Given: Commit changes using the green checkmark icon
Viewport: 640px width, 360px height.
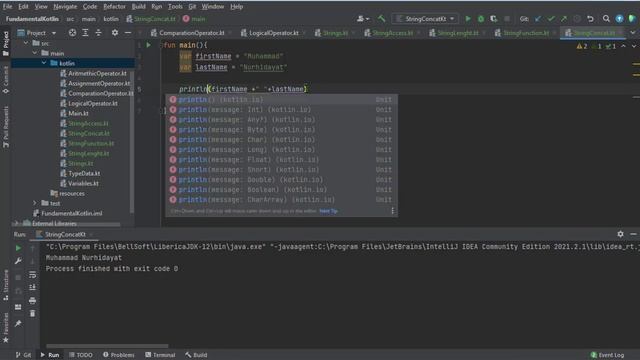Looking at the screenshot, I should [551, 19].
